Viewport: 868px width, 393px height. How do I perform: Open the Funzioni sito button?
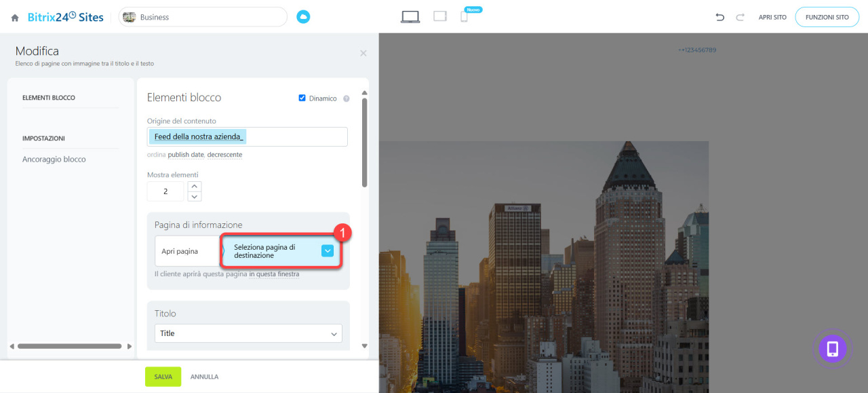(827, 17)
